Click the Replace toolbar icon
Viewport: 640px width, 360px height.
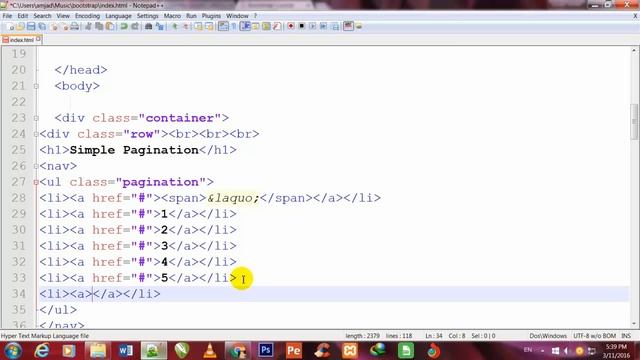tap(160, 27)
